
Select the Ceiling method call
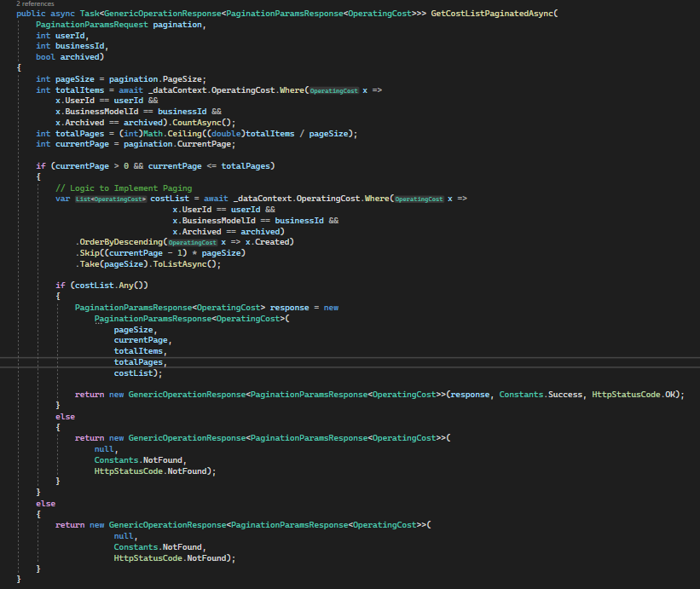[184, 134]
